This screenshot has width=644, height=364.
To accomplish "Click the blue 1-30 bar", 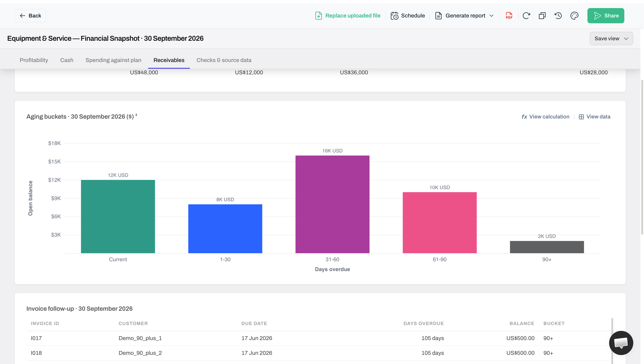I will pyautogui.click(x=225, y=229).
